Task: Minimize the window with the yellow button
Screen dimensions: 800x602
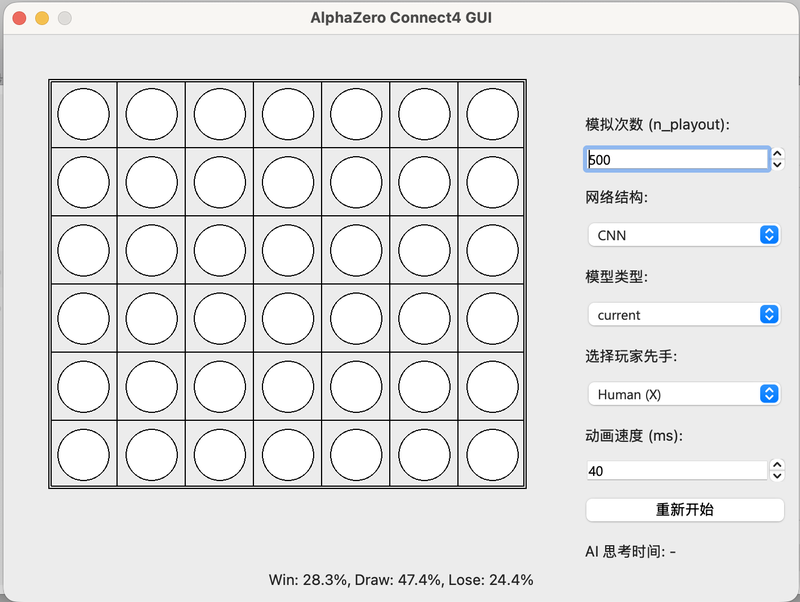Action: [42, 18]
